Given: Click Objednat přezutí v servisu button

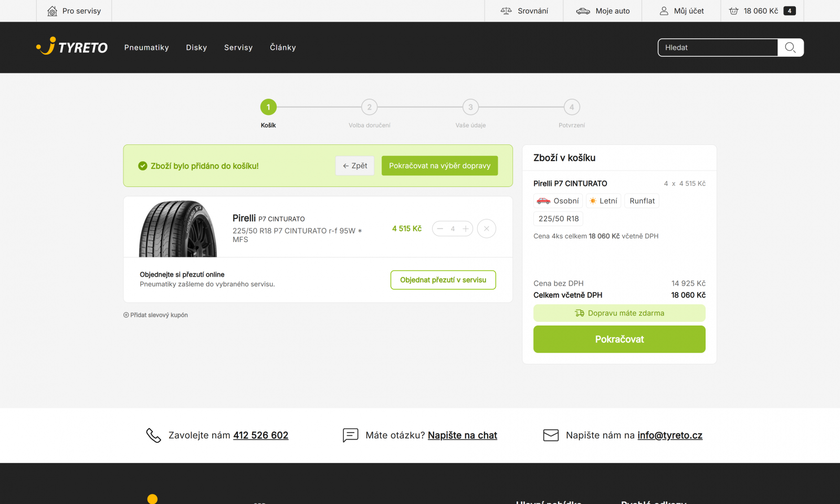Looking at the screenshot, I should (x=443, y=280).
